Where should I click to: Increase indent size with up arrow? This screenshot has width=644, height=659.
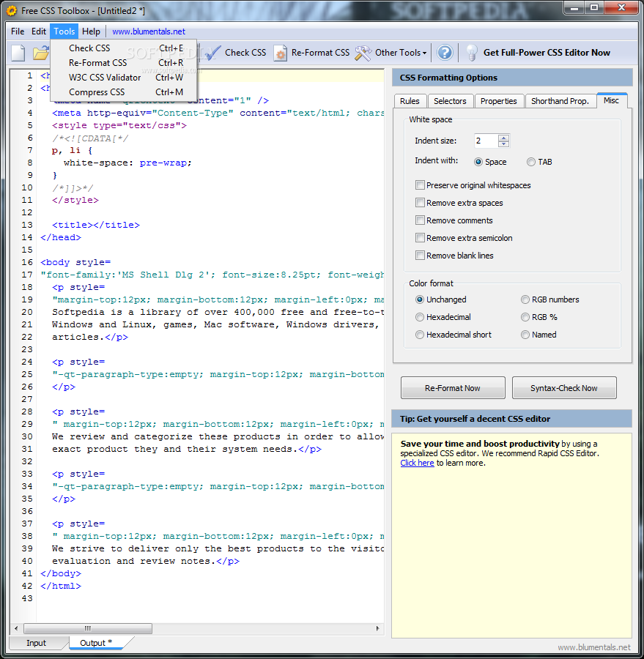click(x=503, y=138)
